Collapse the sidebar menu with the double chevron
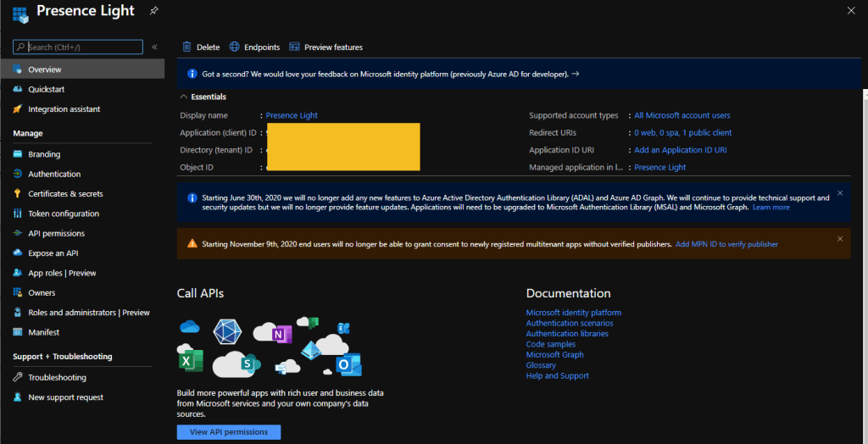The width and height of the screenshot is (868, 444). tap(154, 47)
